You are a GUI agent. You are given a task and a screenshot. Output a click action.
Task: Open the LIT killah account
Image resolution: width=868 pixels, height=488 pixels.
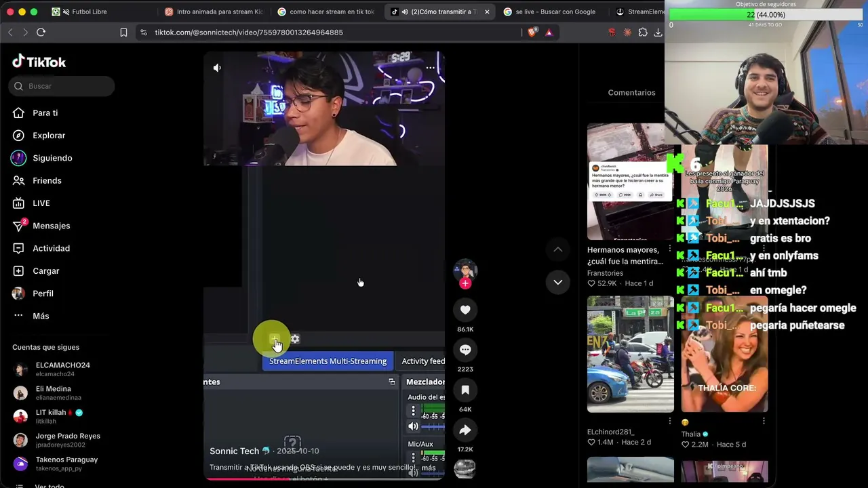[56, 416]
